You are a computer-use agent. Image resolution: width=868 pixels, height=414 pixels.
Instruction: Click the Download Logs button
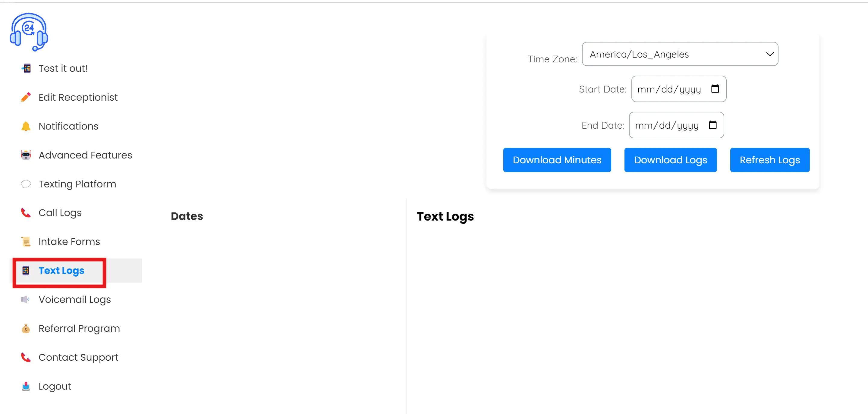pyautogui.click(x=670, y=160)
